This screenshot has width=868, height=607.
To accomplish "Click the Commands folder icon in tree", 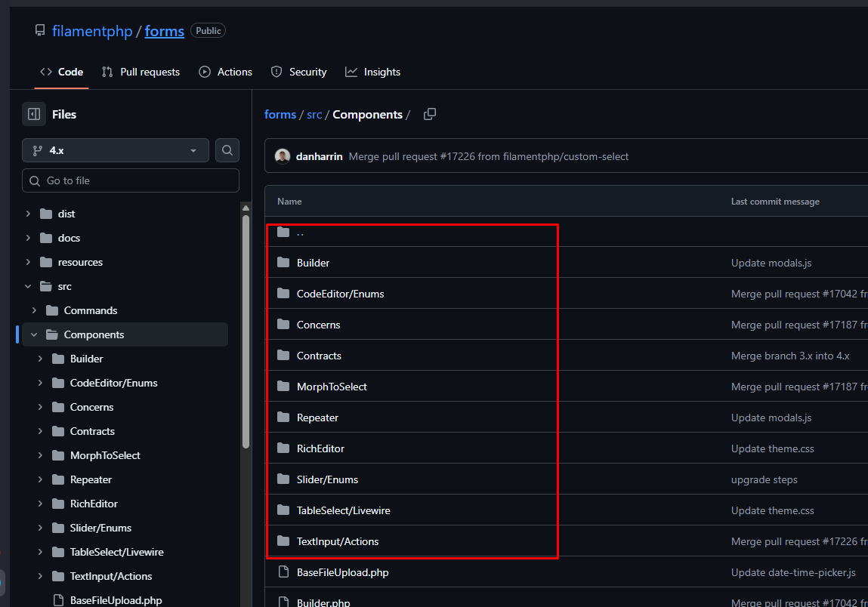I will (x=52, y=310).
